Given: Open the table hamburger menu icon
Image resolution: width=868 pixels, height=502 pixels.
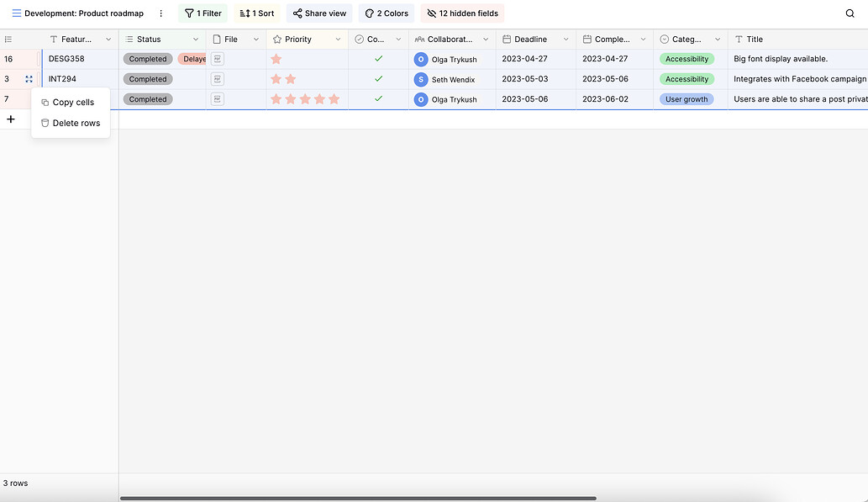Looking at the screenshot, I should click(x=16, y=13).
